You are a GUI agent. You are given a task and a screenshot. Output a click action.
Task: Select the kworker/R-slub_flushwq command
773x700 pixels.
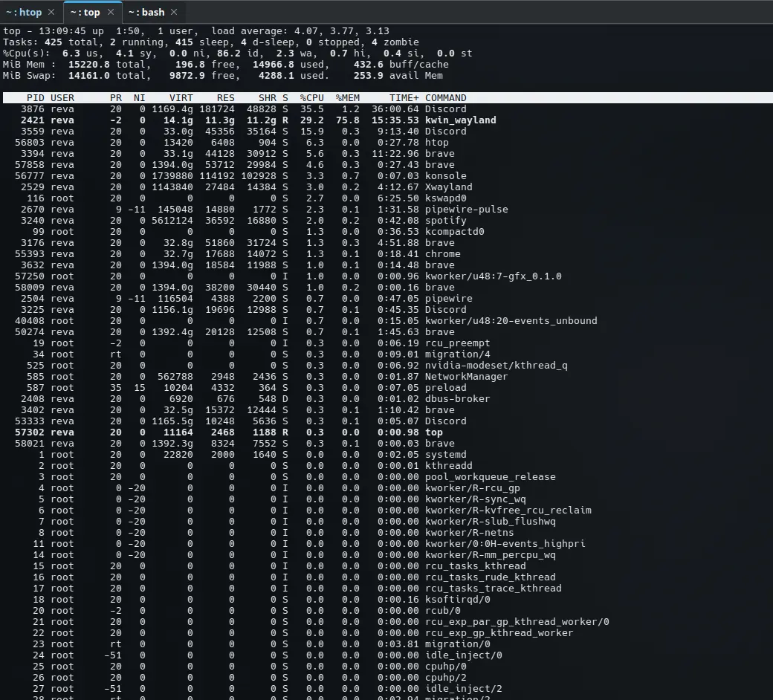pyautogui.click(x=490, y=522)
